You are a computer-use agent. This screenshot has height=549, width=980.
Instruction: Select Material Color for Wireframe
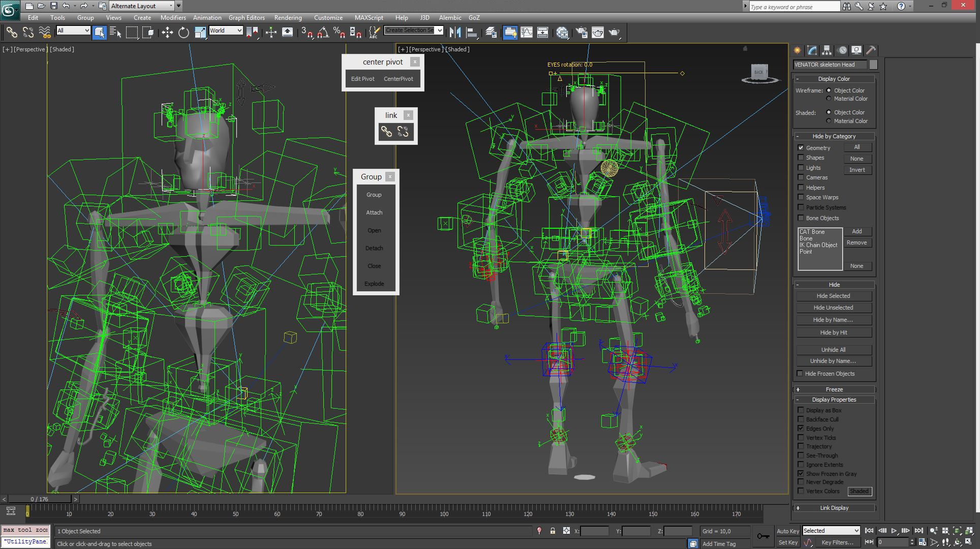pyautogui.click(x=829, y=99)
